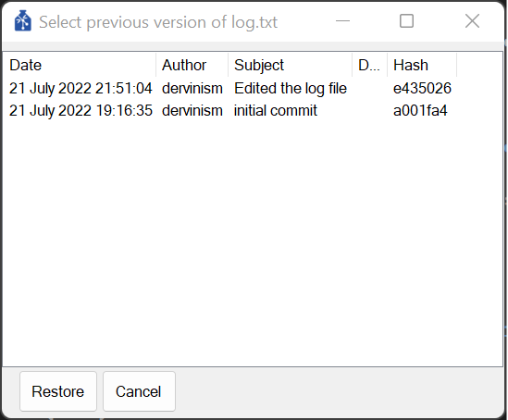Sort list by the Hash column header

pyautogui.click(x=422, y=65)
